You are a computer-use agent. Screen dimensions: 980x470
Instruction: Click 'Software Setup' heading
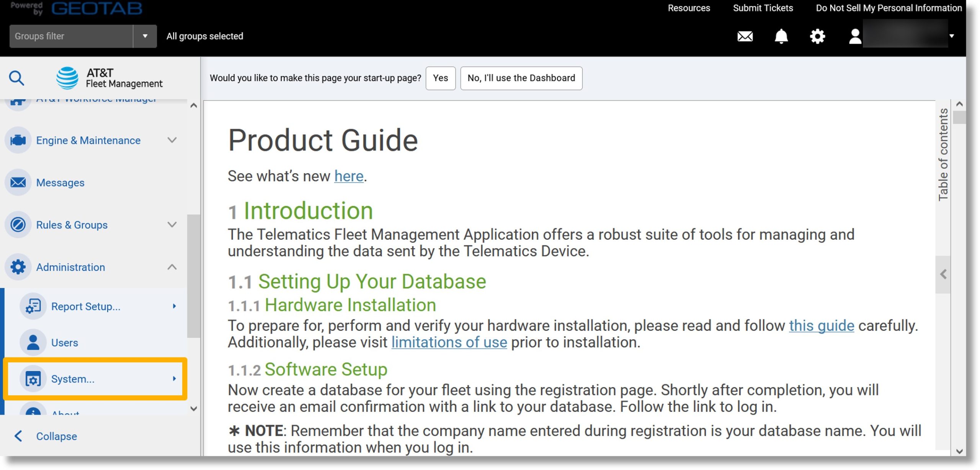326,370
